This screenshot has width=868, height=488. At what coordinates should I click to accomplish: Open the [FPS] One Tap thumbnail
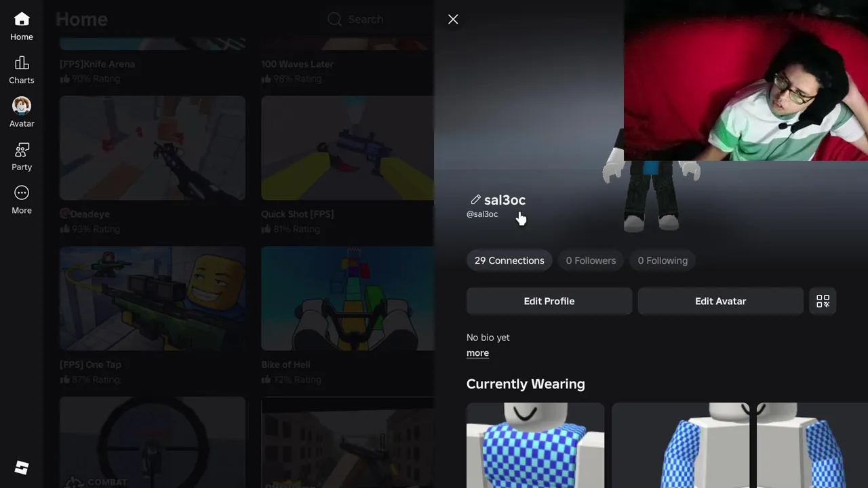pos(153,298)
